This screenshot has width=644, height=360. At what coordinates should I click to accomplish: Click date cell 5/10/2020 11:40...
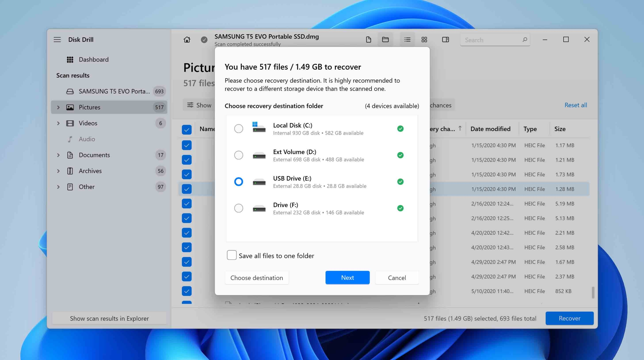pos(492,291)
